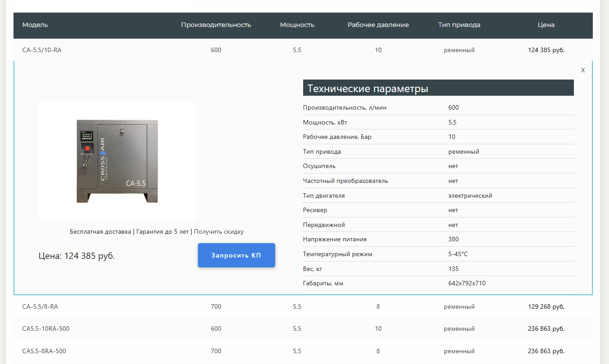Viewport: 609px width, 364px height.
Task: Click the Гарантия до 5 лет text
Action: pyautogui.click(x=162, y=232)
